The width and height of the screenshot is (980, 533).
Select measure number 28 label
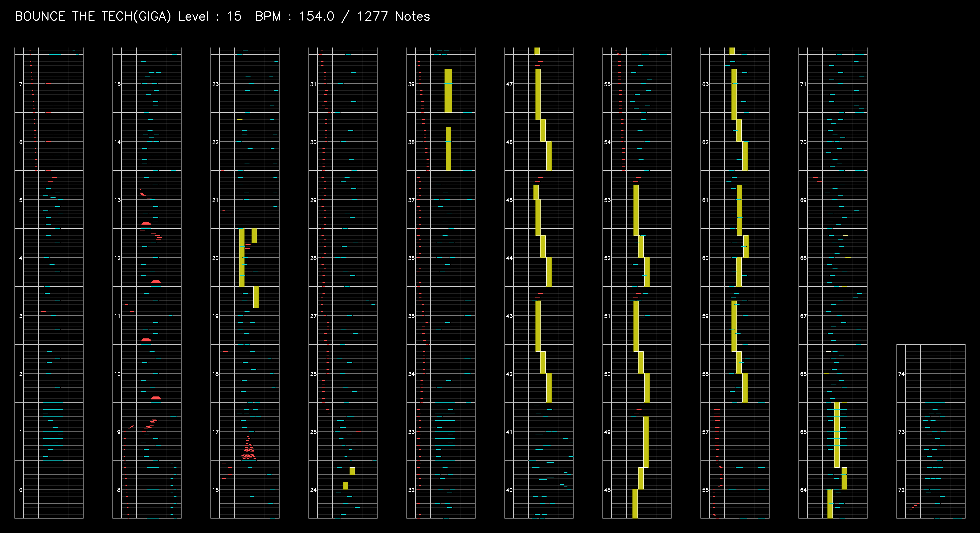(313, 258)
